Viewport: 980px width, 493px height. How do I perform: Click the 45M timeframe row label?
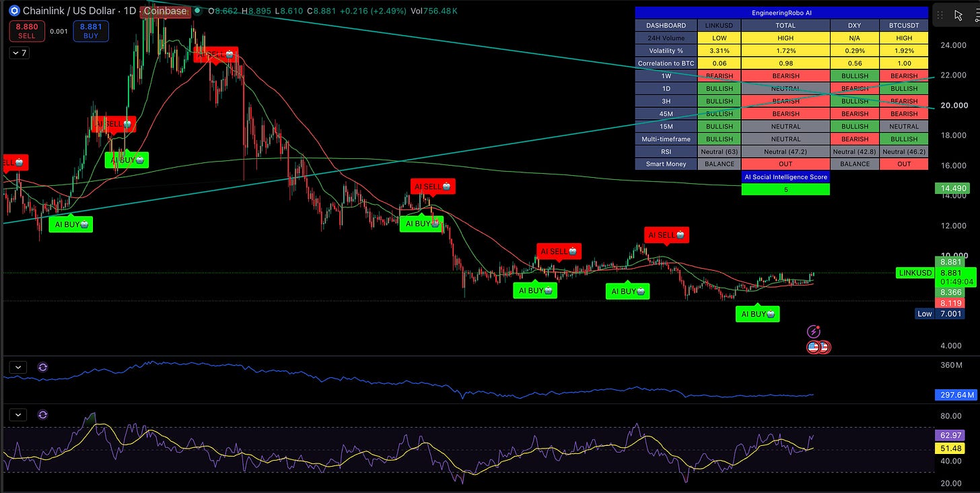click(x=666, y=114)
